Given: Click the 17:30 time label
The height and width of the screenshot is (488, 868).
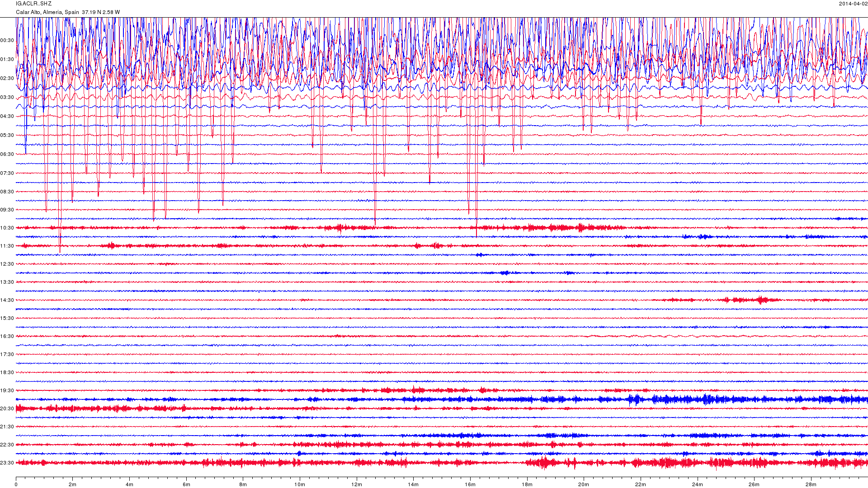Looking at the screenshot, I should [x=7, y=355].
